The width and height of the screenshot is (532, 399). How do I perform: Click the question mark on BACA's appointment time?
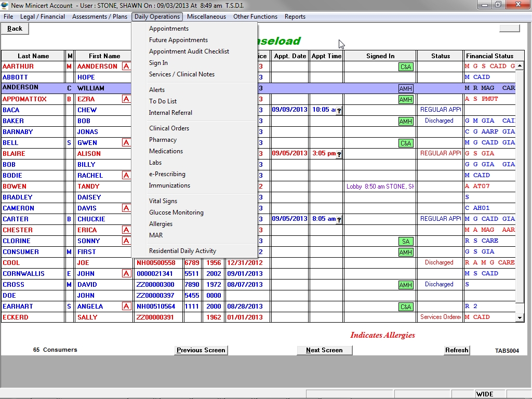pyautogui.click(x=339, y=111)
